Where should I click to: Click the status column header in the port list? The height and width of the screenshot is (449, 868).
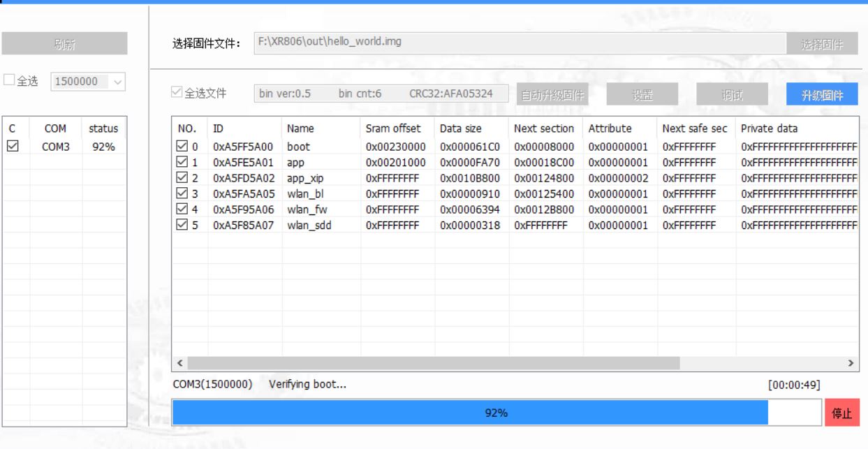pyautogui.click(x=103, y=128)
